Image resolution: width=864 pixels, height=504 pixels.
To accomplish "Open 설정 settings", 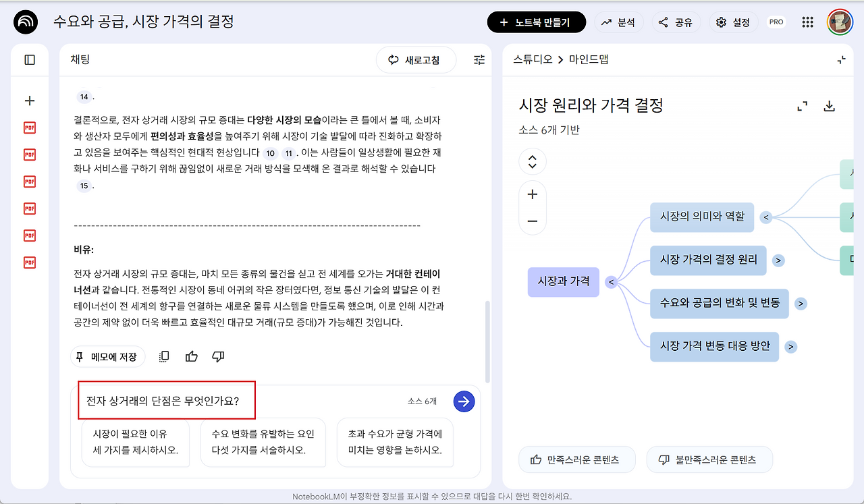I will pyautogui.click(x=734, y=22).
